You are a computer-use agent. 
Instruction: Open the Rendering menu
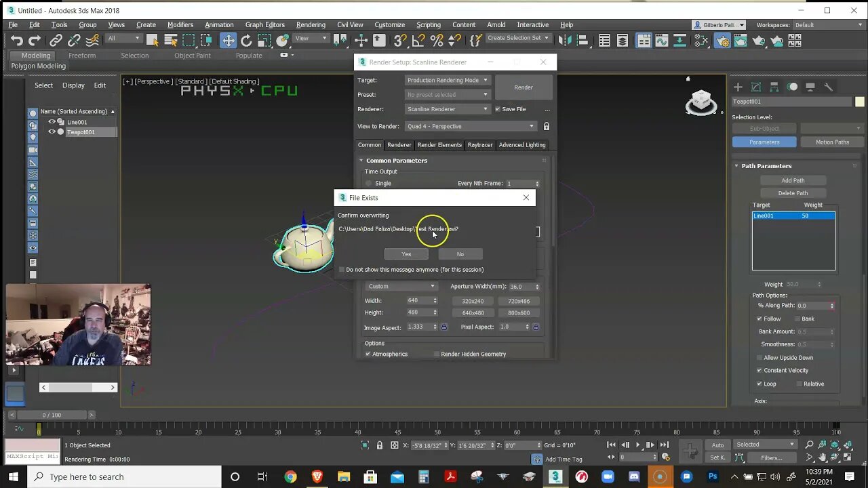click(x=311, y=25)
